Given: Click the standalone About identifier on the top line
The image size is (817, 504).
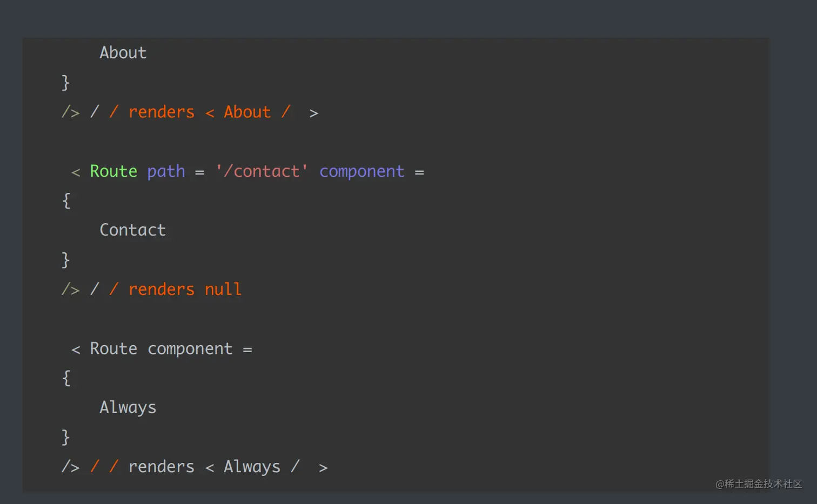Looking at the screenshot, I should [x=123, y=53].
